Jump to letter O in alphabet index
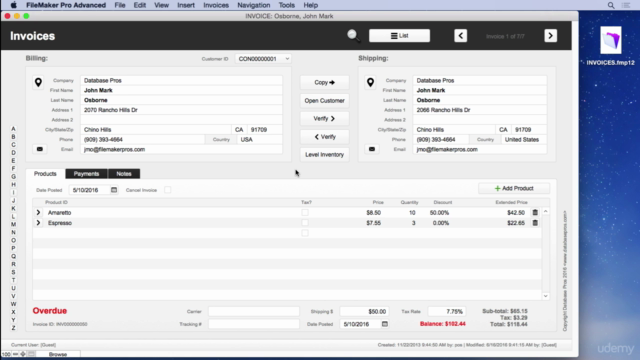Screen dimensions: 640x360 [13, 240]
